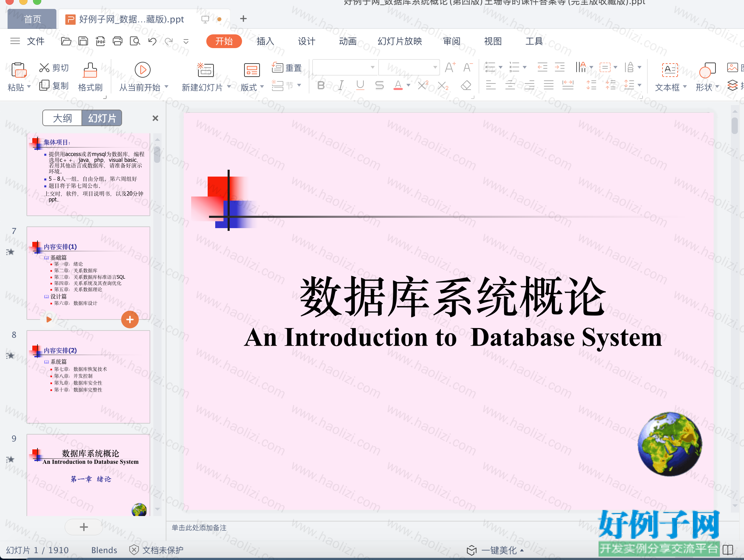Open the 文件 menu
The image size is (744, 560).
click(x=36, y=41)
